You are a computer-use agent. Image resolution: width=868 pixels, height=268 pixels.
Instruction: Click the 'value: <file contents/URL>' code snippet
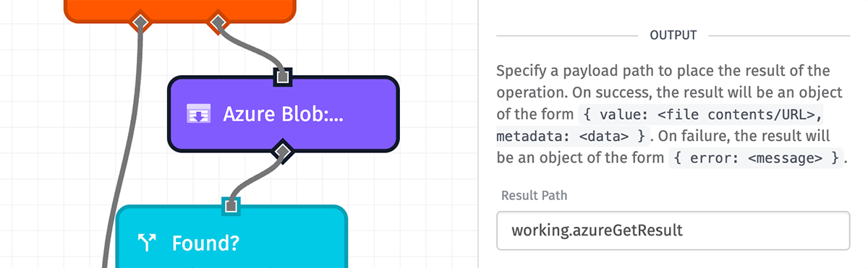(702, 113)
